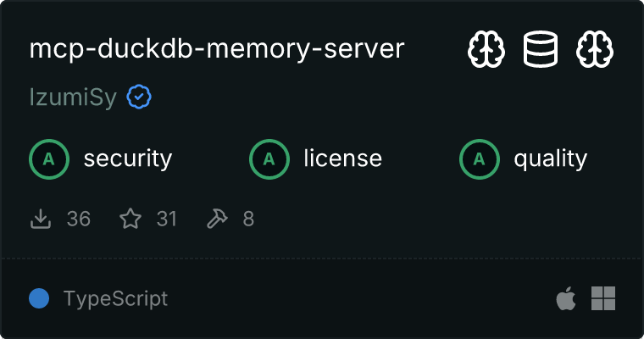Viewport: 644px width, 339px height.
Task: Open author IzumiSy's profile
Action: point(73,97)
